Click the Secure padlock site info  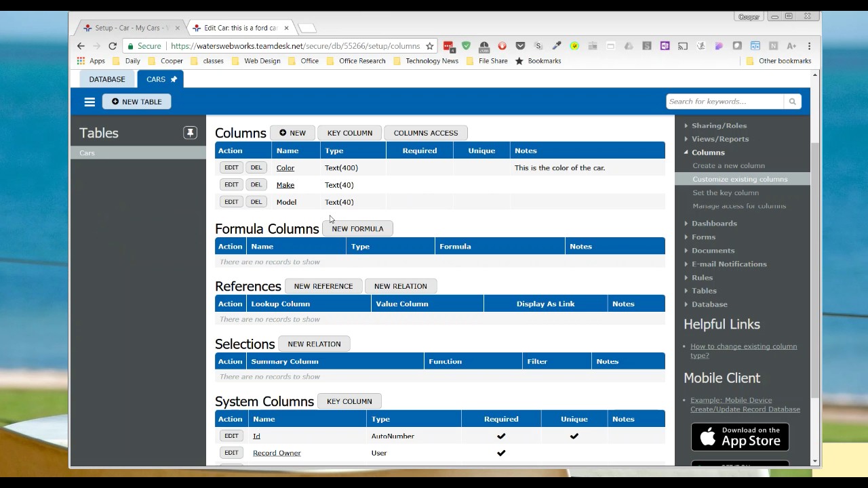click(144, 46)
